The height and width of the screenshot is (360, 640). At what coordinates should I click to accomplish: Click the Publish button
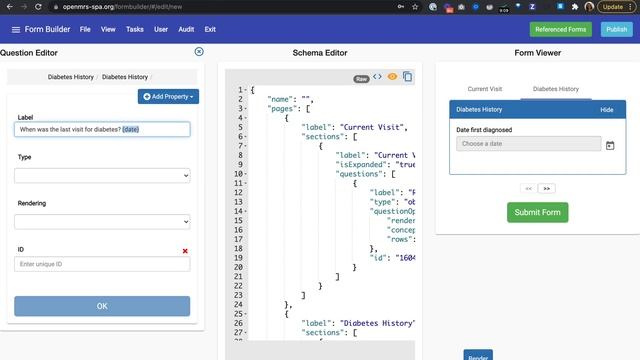click(616, 29)
